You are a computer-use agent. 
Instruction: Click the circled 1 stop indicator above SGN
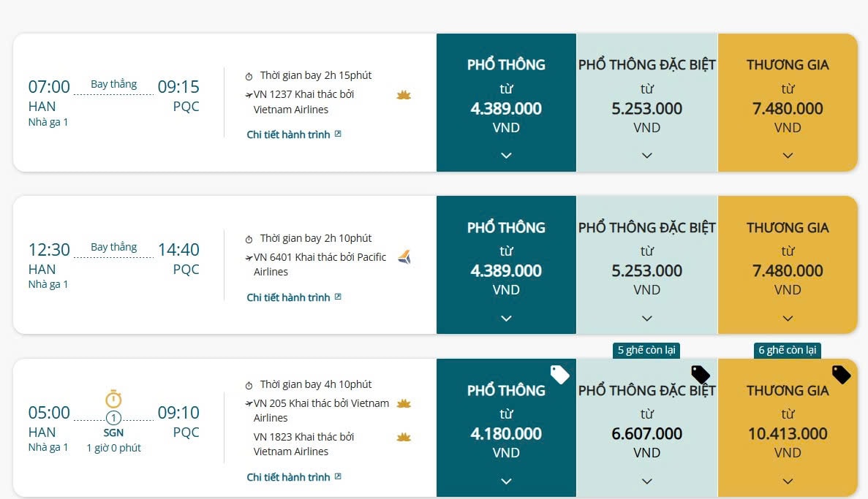point(113,419)
